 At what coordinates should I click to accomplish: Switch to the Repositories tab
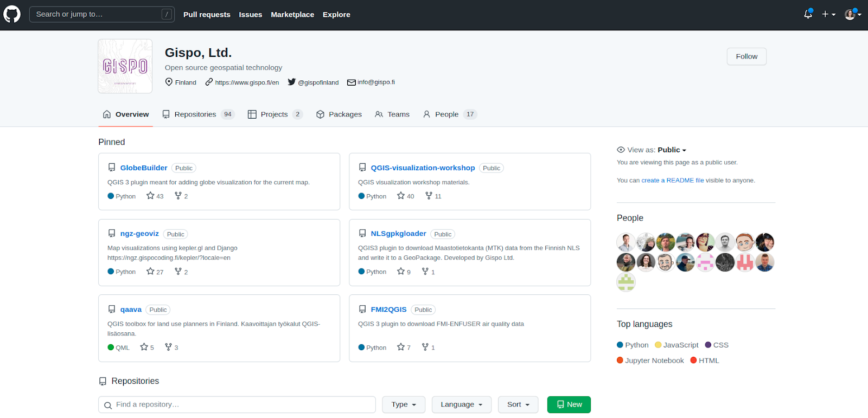tap(195, 114)
